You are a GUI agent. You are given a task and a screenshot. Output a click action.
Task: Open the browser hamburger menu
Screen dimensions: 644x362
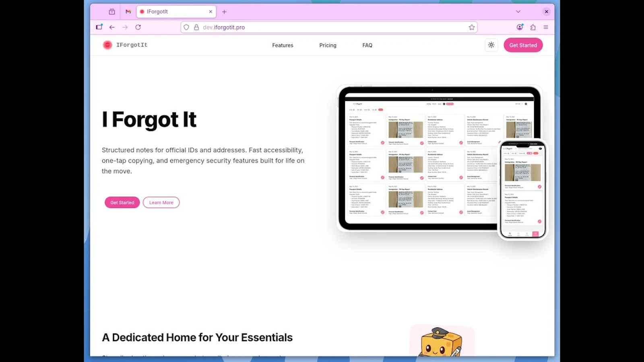pyautogui.click(x=546, y=27)
